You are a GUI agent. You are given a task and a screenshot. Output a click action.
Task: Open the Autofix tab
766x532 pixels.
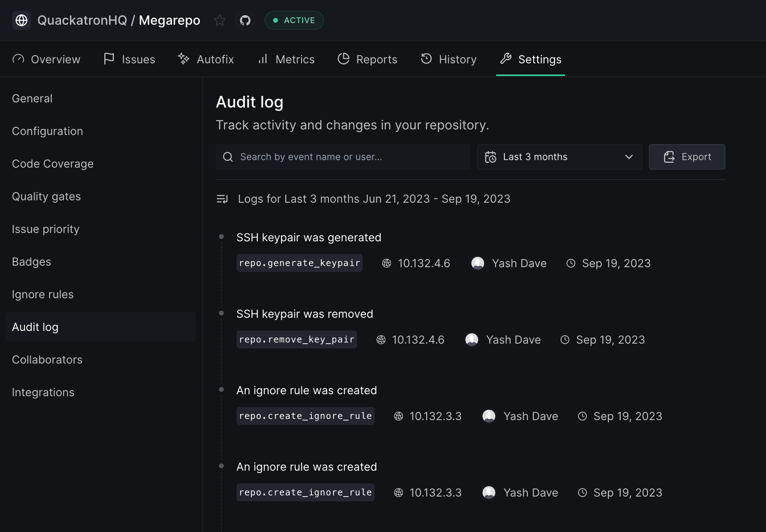(206, 59)
